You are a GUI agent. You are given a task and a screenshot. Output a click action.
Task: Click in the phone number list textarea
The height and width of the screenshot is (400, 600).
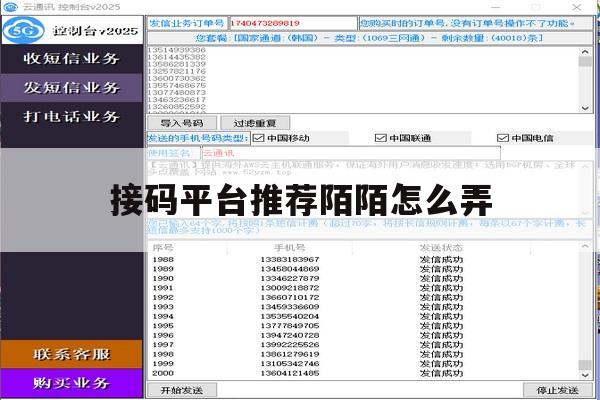pyautogui.click(x=364, y=80)
